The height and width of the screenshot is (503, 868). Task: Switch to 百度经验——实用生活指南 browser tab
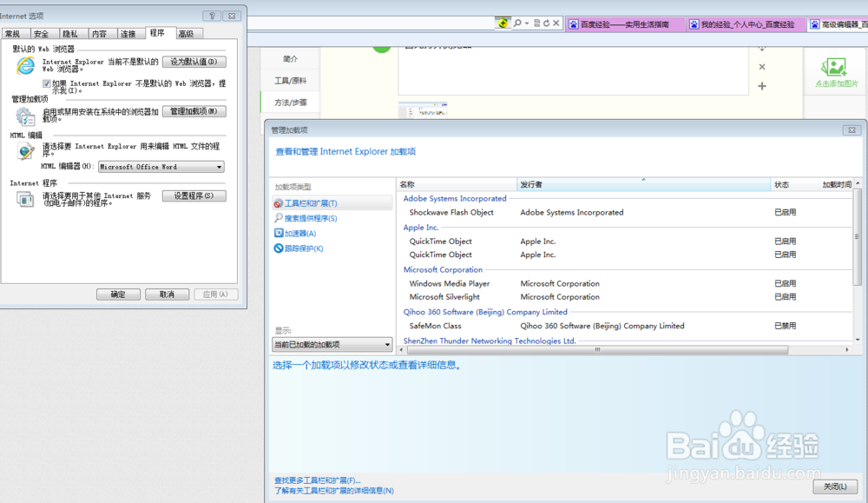(625, 24)
